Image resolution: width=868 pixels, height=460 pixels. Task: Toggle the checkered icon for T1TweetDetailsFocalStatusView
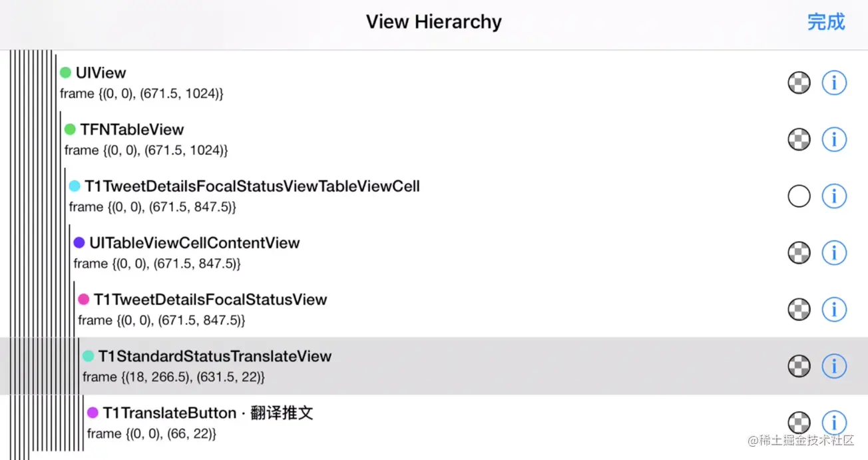(x=799, y=309)
